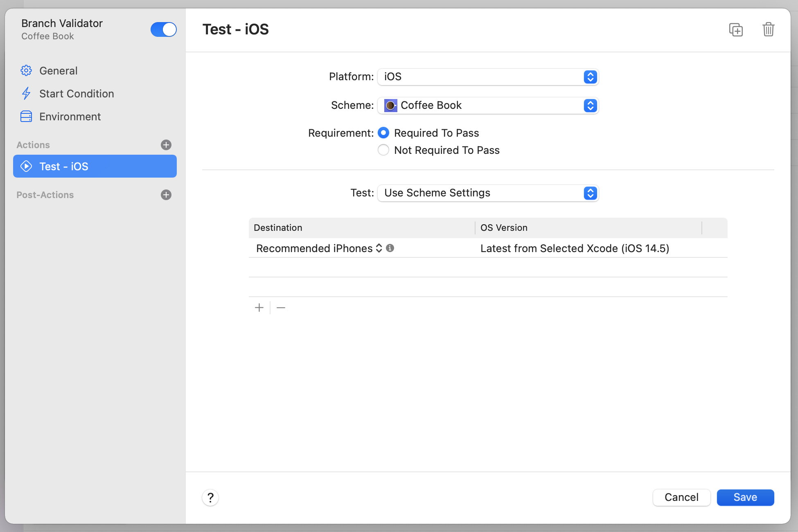
Task: Add a destination row with plus button
Action: pos(259,308)
